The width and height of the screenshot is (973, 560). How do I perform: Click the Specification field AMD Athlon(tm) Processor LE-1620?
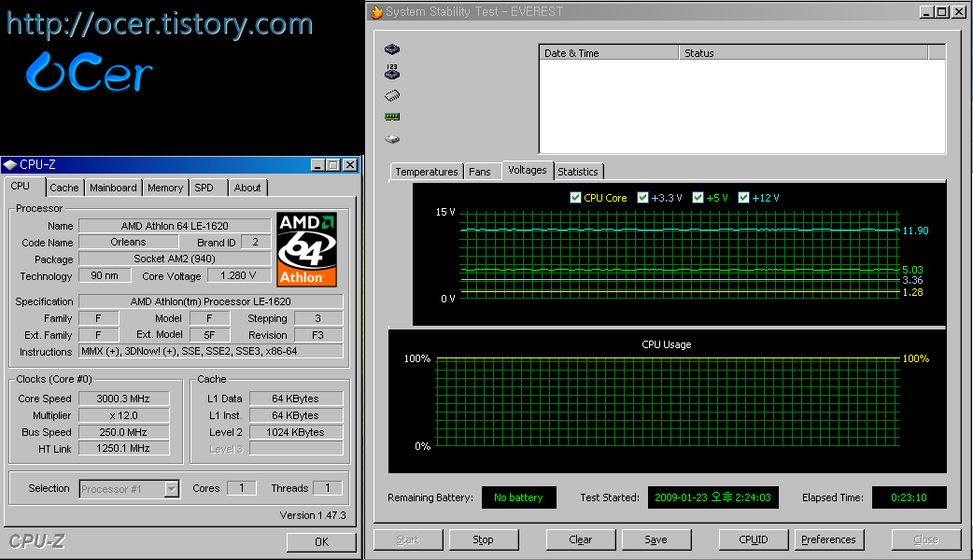pos(211,301)
